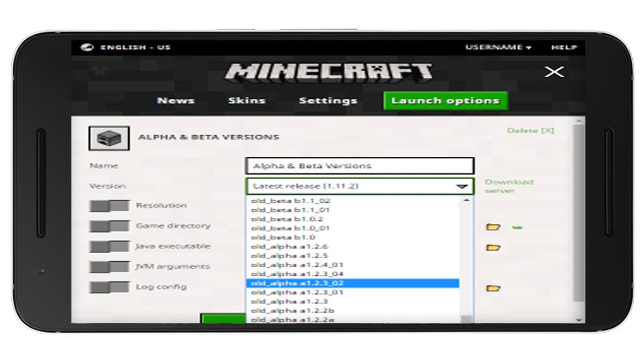Click the main page scrollbar
Screen dimensions: 644x338
tap(578, 215)
